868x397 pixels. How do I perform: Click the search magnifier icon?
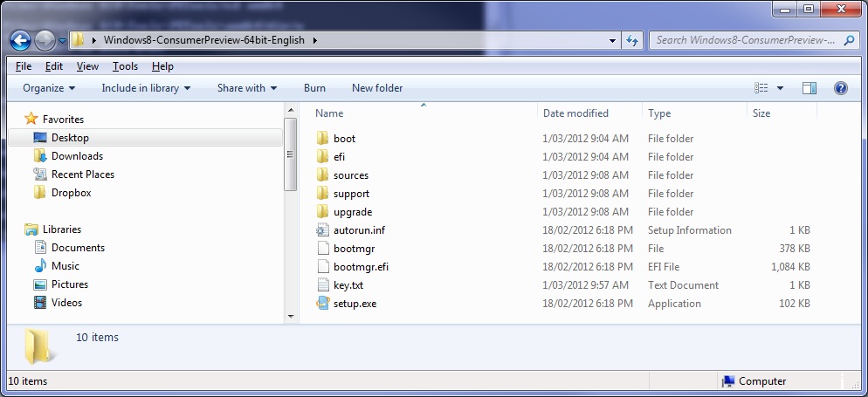click(850, 40)
